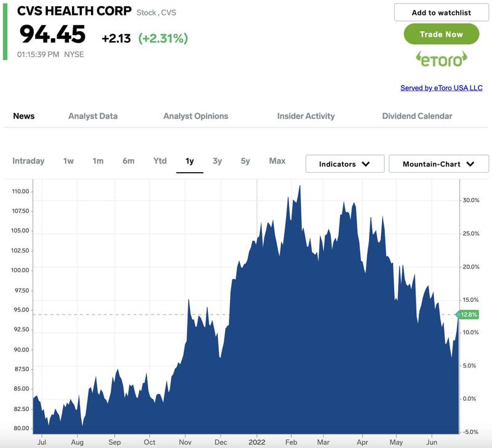This screenshot has height=448, width=492.
Task: Go to the Insider Activity tab
Action: coord(306,116)
